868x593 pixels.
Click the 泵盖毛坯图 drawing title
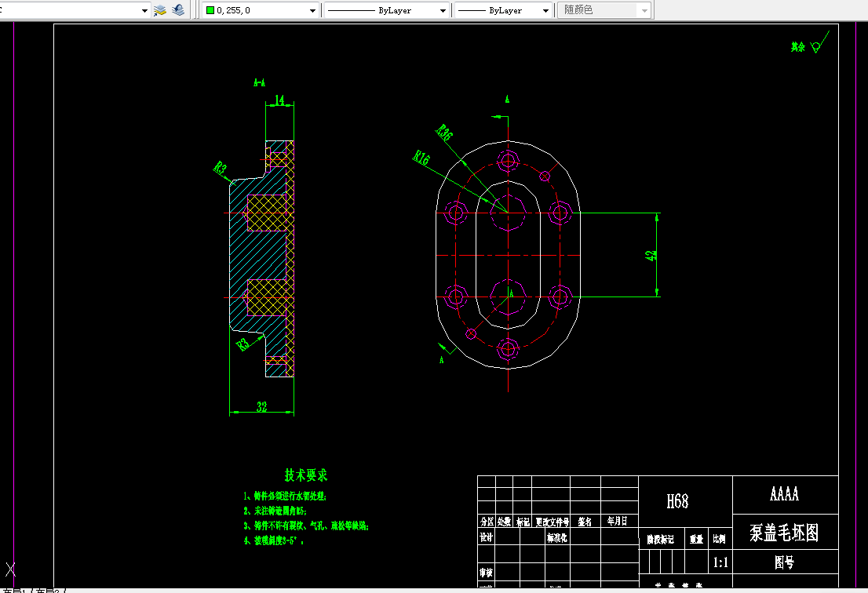[x=784, y=533]
